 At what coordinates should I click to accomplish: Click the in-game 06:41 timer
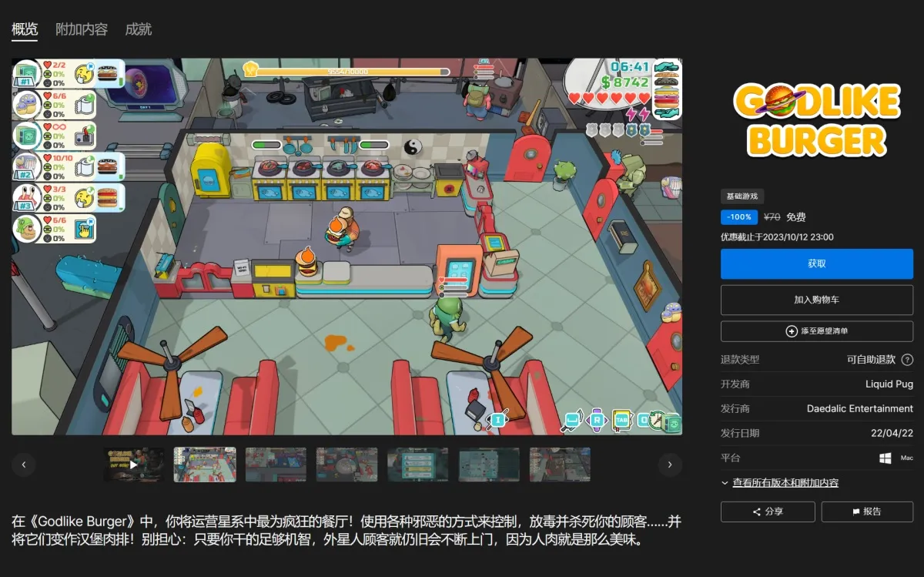click(630, 66)
